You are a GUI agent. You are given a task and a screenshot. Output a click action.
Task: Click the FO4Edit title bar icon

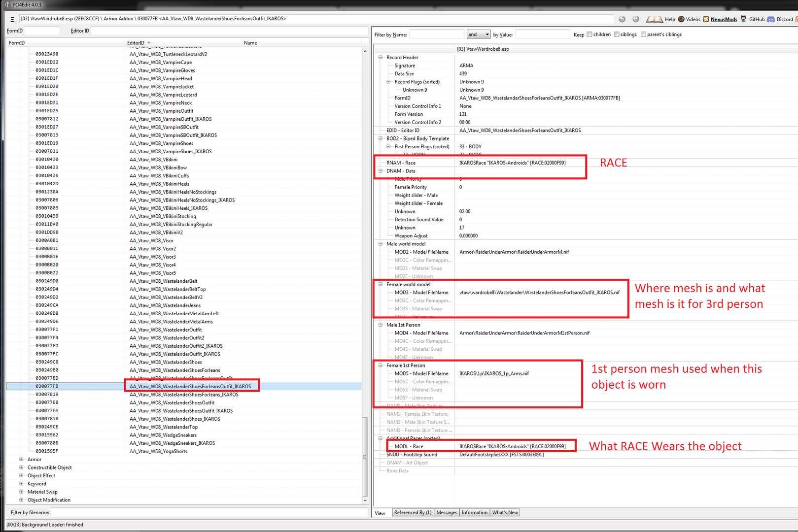click(x=7, y=4)
